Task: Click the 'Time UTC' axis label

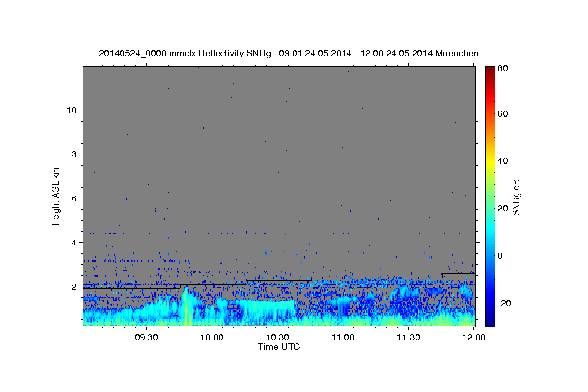Action: coord(279,347)
